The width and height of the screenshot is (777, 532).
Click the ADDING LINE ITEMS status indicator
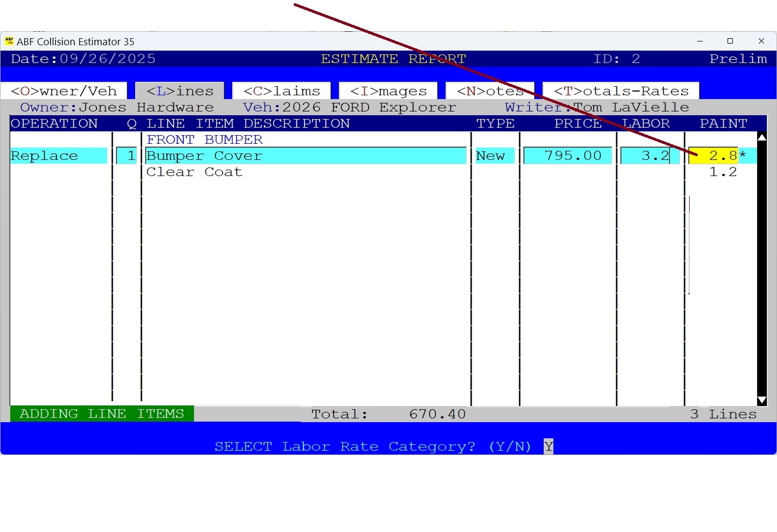point(102,414)
